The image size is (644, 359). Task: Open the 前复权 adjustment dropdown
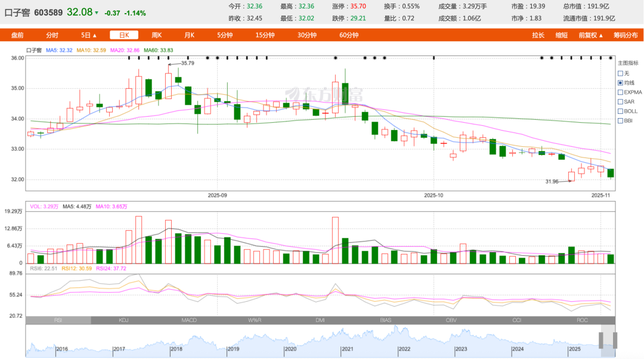591,35
